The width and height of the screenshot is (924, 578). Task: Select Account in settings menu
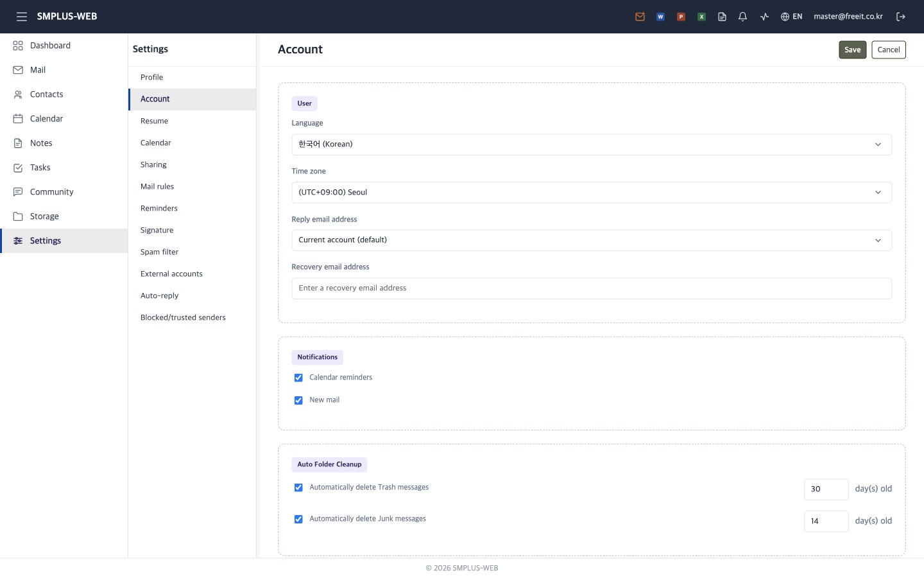pyautogui.click(x=193, y=99)
